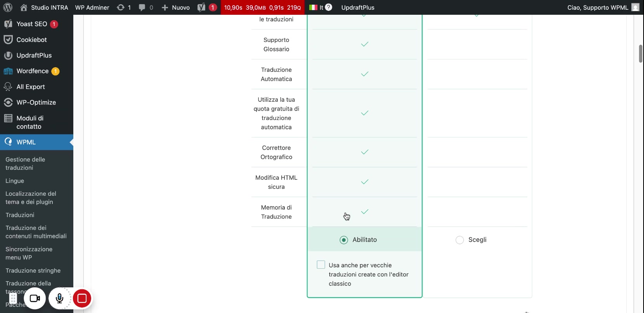
Task: Go to Traduzione stringhe in sidebar
Action: point(33,271)
